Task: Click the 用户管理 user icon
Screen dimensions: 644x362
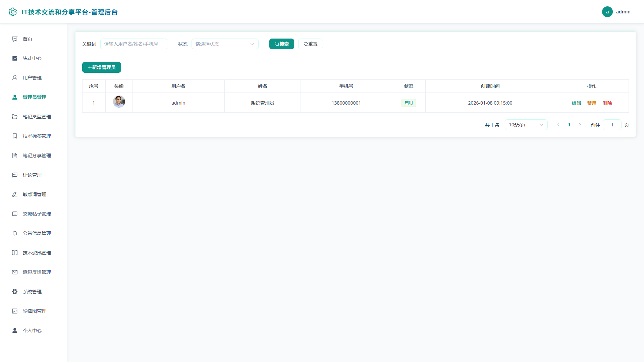Action: pos(15,78)
